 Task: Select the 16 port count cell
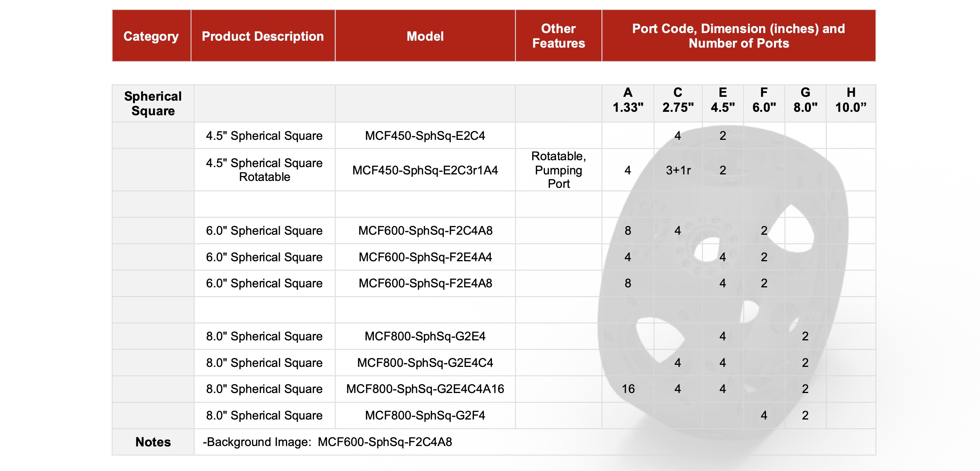point(628,389)
